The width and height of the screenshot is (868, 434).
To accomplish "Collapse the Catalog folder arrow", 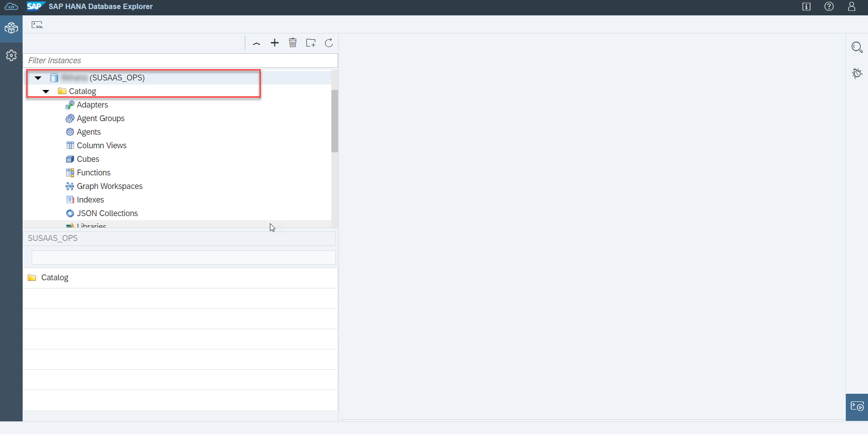I will point(46,91).
